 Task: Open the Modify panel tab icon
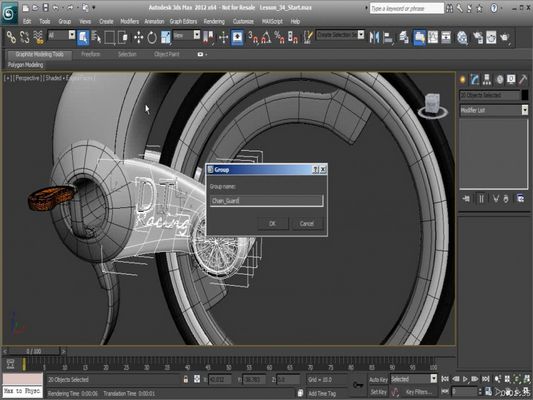(475, 80)
